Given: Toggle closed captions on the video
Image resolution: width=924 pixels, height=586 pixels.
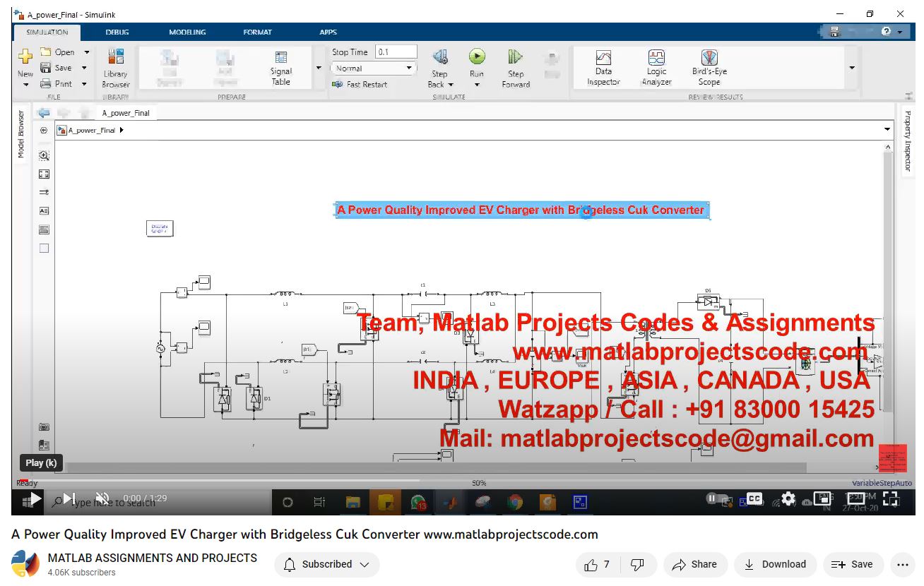Looking at the screenshot, I should (x=755, y=498).
